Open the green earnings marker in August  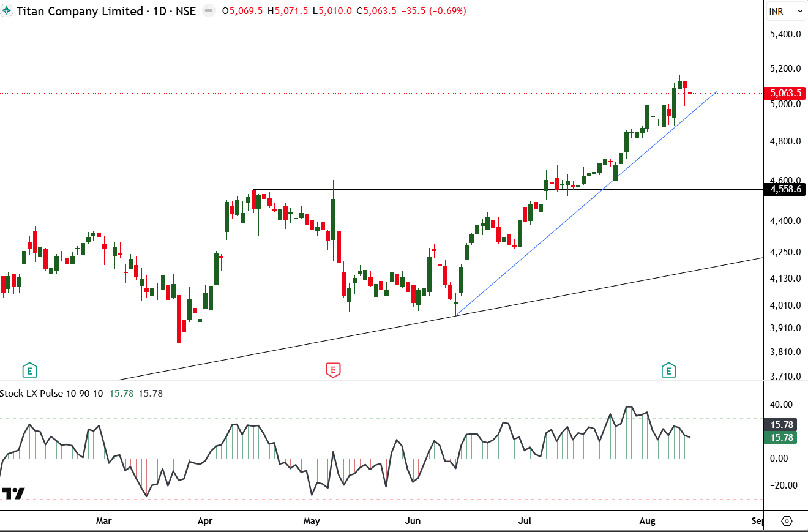coord(668,370)
